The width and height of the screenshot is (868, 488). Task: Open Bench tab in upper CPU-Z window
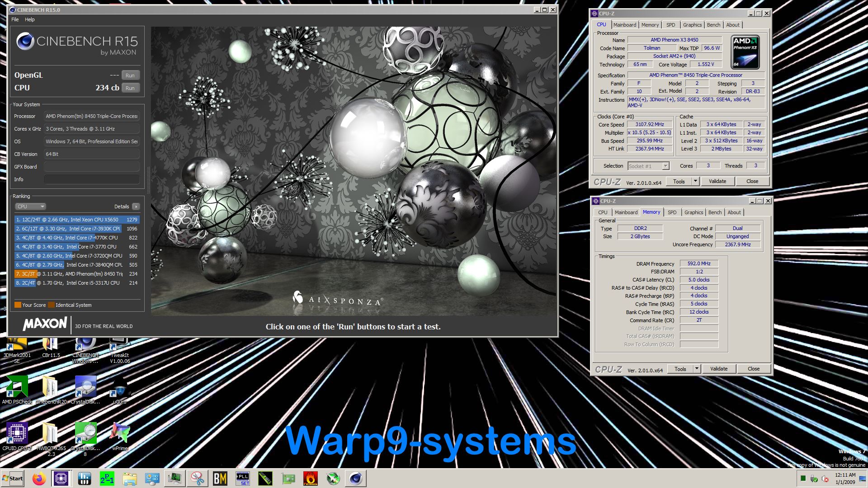(x=713, y=25)
